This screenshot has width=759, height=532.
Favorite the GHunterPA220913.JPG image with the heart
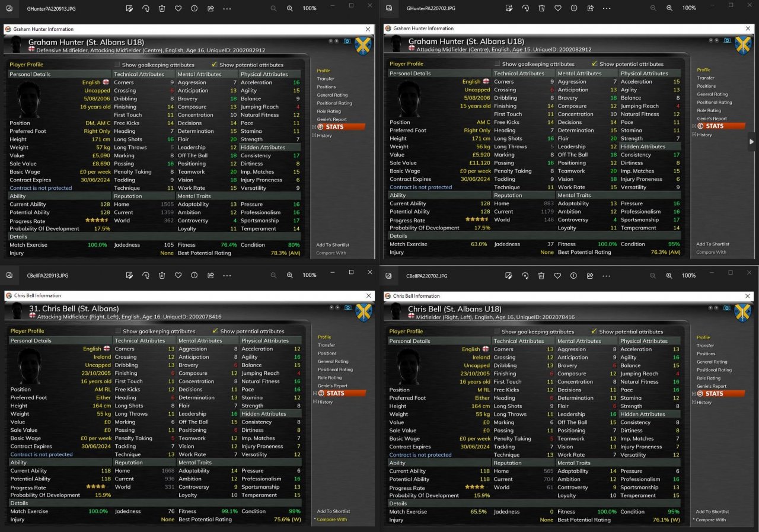178,9
